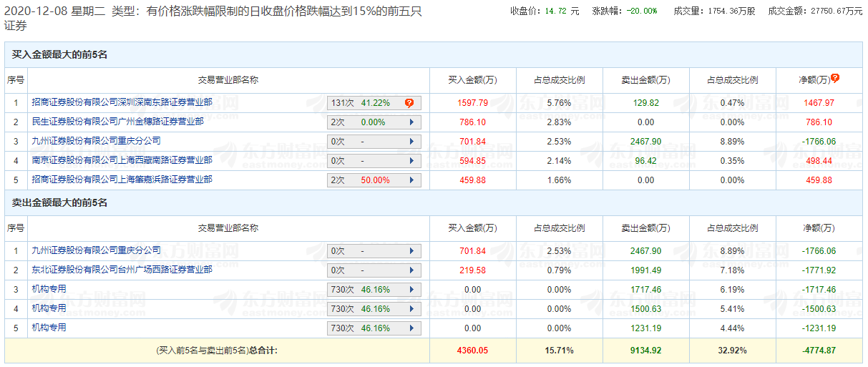This screenshot has height=367, width=868.
Task: Open 民生证券股份有限公司广州金穗路证券营业部 link
Action: pyautogui.click(x=117, y=122)
